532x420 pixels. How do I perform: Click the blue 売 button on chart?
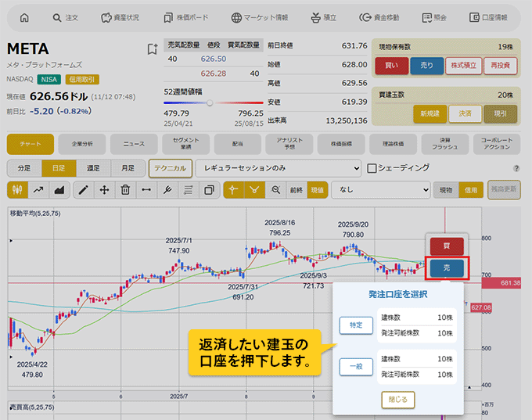tap(447, 268)
